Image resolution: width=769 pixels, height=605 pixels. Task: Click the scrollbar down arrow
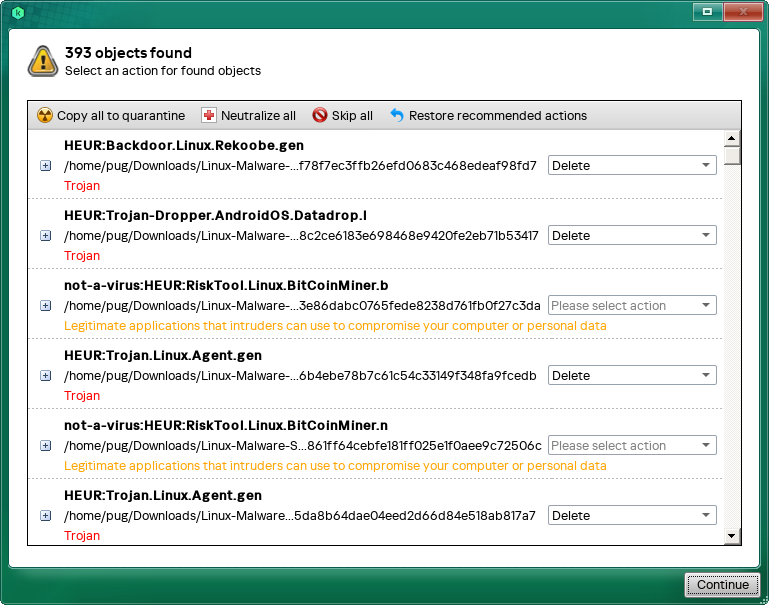click(x=731, y=536)
